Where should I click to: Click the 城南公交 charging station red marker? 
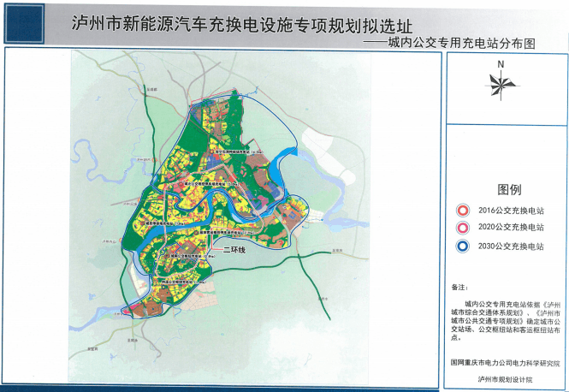(x=167, y=256)
